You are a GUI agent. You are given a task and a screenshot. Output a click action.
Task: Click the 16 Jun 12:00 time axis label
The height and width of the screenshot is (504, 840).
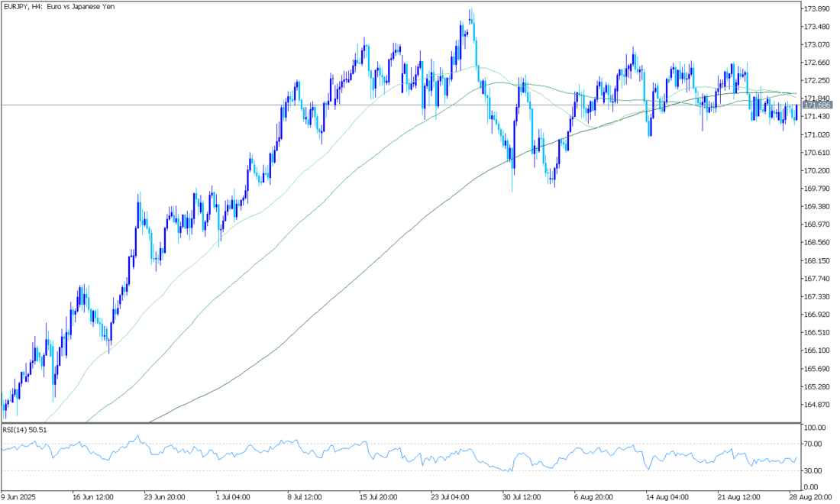pyautogui.click(x=93, y=495)
